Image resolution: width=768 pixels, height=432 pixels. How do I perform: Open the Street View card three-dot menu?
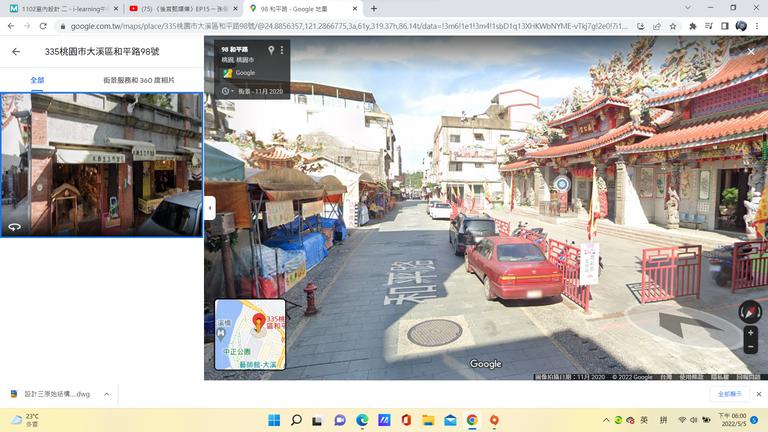point(282,50)
